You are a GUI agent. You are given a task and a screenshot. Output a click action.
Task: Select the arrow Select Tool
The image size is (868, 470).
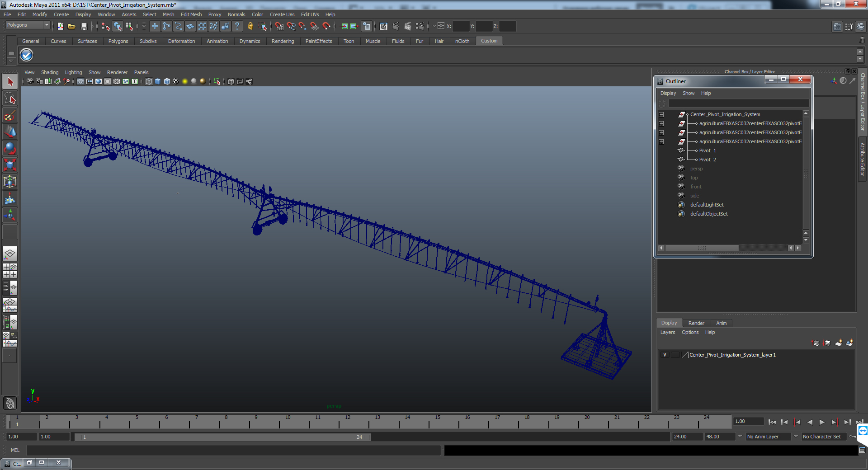[x=10, y=82]
